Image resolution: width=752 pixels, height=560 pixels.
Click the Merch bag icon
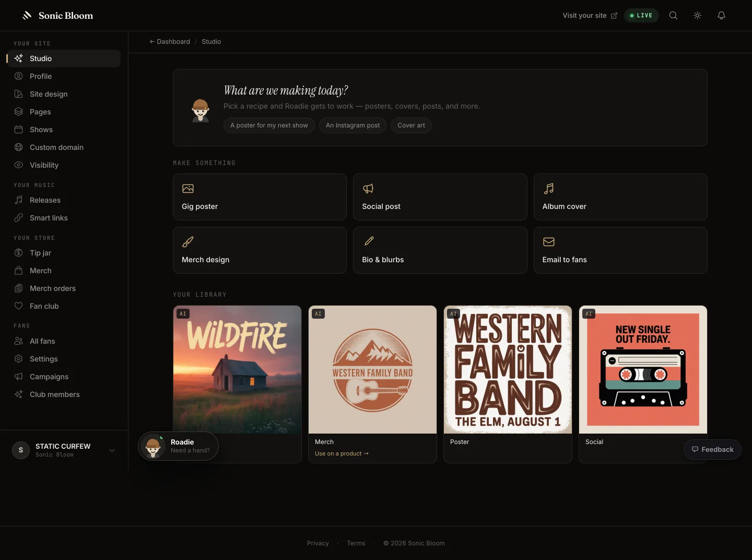[x=19, y=271]
